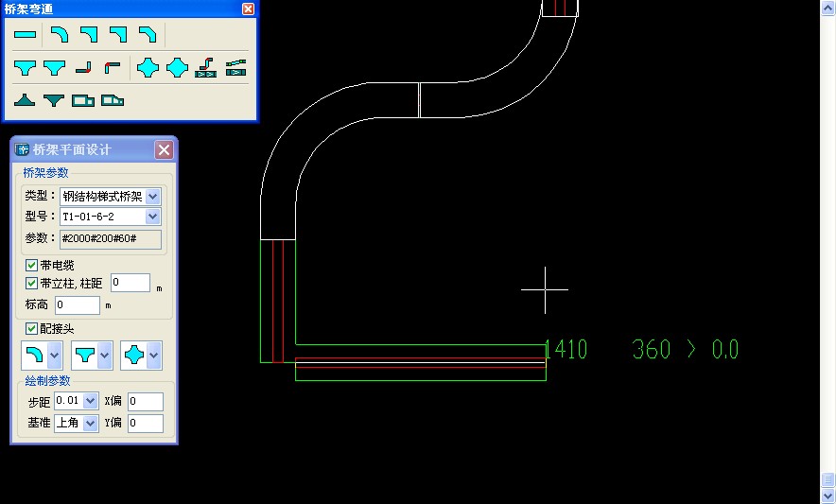Open the elbow connector type selector
This screenshot has height=504, width=836.
pos(55,356)
